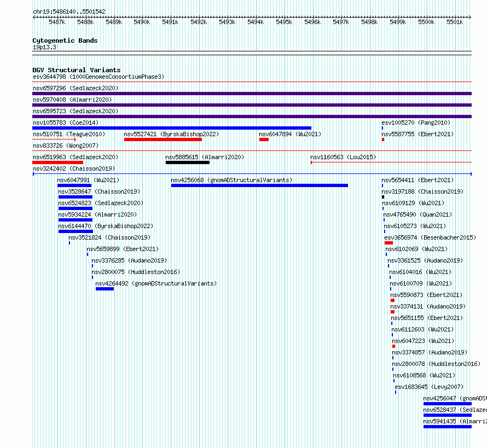Click the nsv6519963 (Sedlazeck2020) red bar
Screen dimensions: 487x448
(58, 162)
